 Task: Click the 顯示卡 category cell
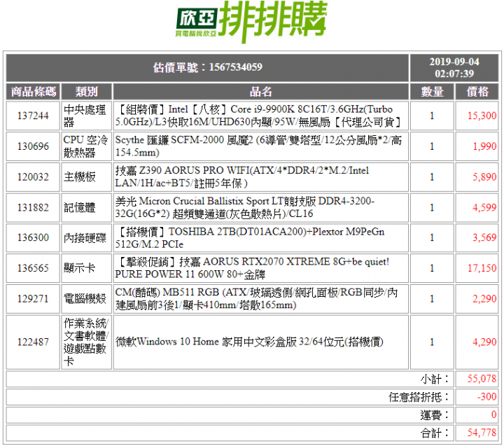pyautogui.click(x=87, y=268)
